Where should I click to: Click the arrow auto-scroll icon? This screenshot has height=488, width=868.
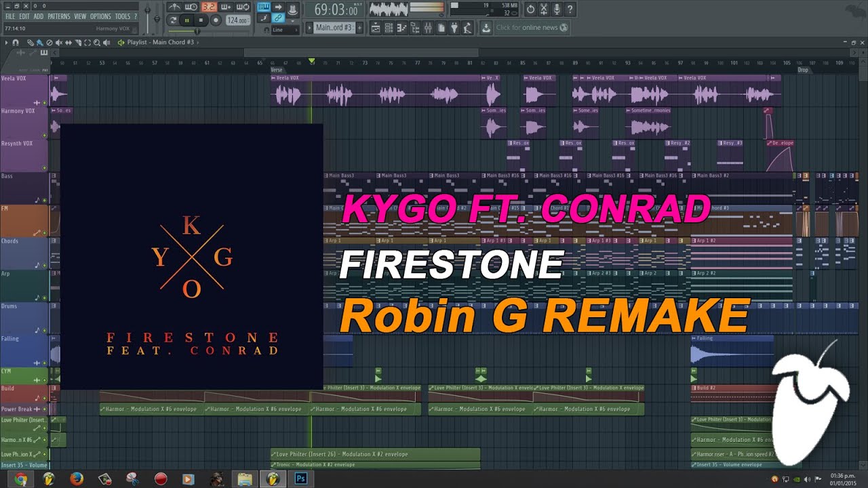pos(278,7)
